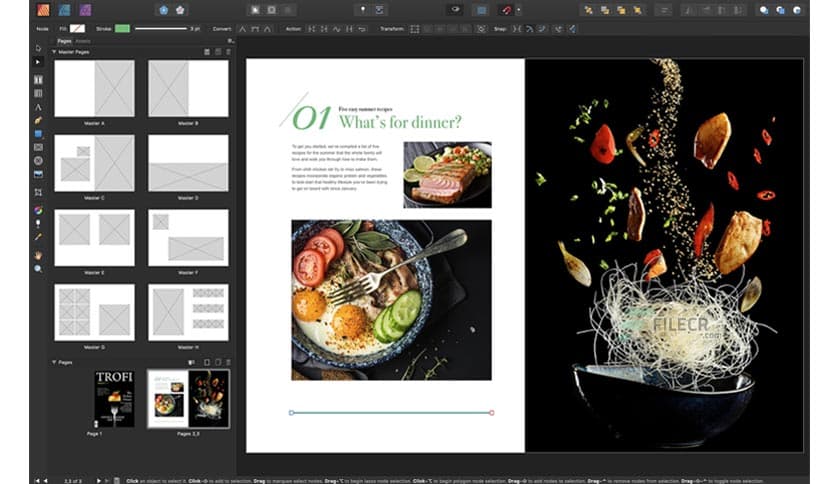Toggle the first Snap option icon
Image resolution: width=836 pixels, height=484 pixels.
tap(516, 29)
